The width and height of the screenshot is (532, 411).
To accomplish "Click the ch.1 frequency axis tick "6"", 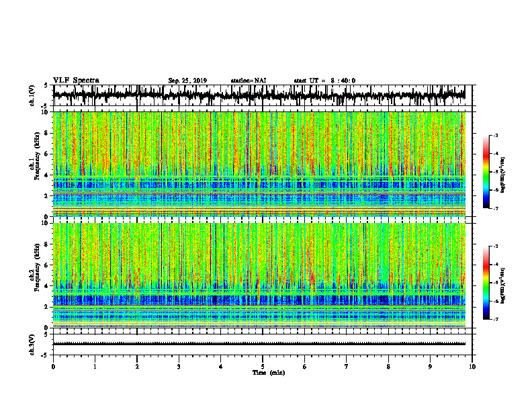I will coord(47,154).
